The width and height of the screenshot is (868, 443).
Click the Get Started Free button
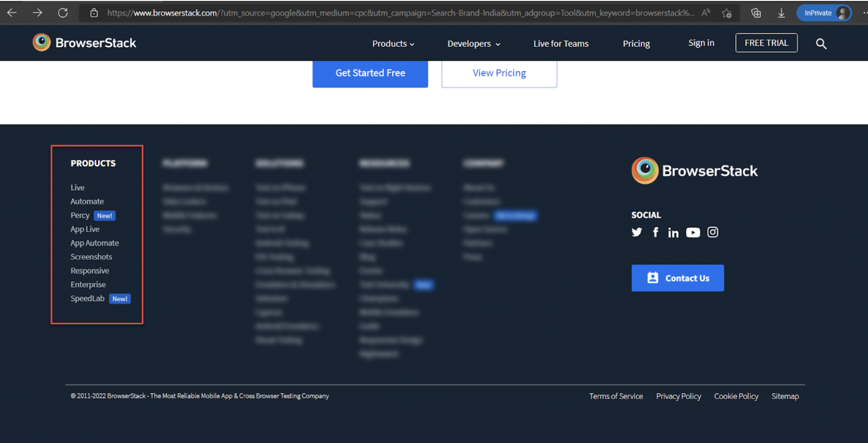370,73
